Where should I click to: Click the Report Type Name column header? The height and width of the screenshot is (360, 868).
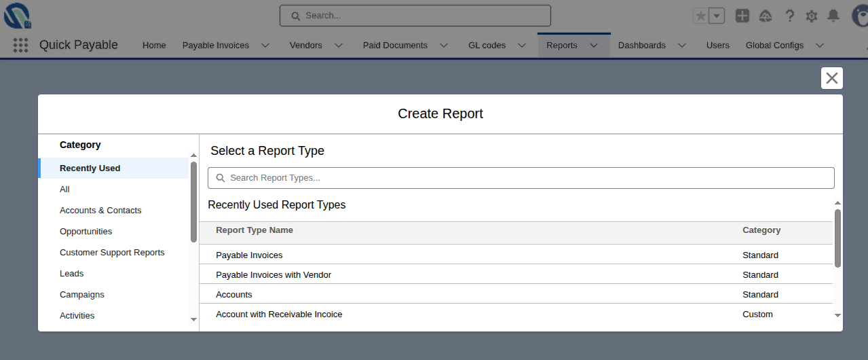[254, 230]
